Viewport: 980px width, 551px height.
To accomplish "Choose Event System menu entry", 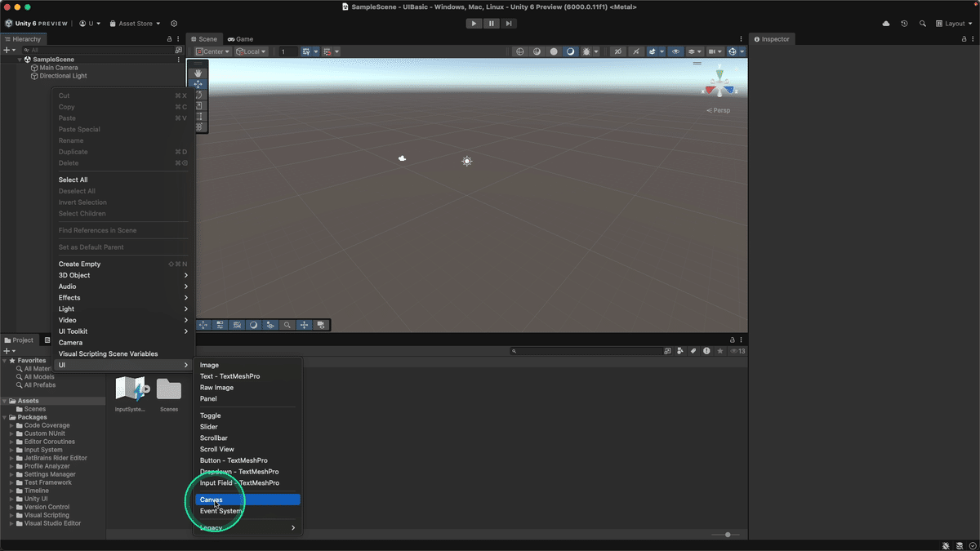I will click(x=247, y=511).
